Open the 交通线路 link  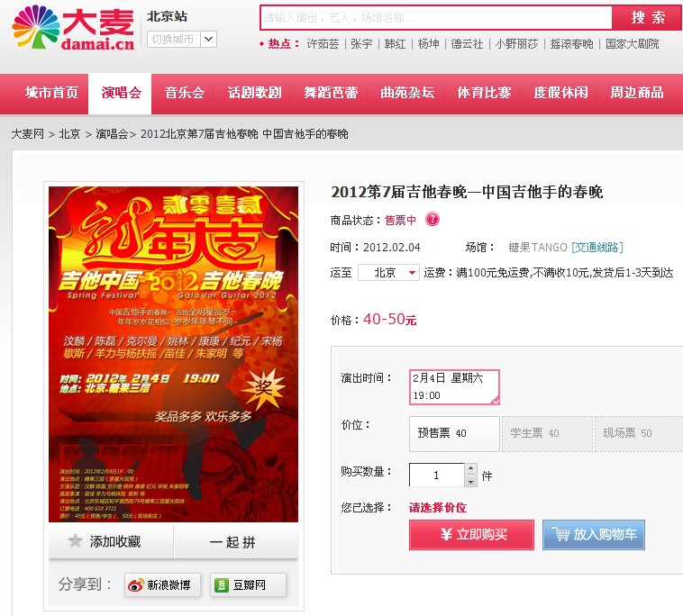tap(597, 248)
